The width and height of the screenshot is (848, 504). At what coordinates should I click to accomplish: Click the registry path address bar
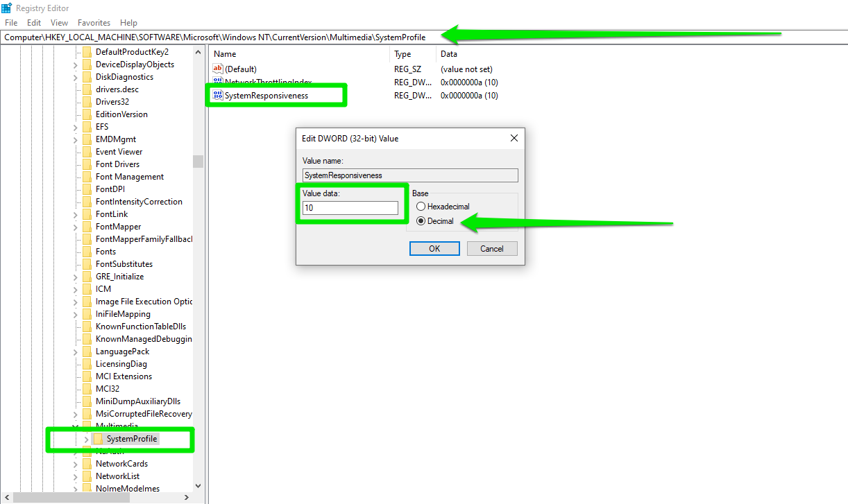tap(423, 37)
